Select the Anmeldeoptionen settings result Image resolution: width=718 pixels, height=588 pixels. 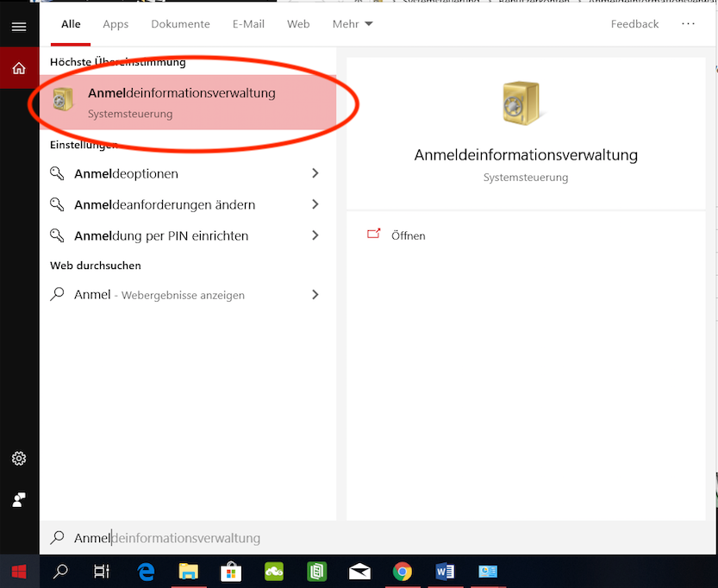click(x=188, y=173)
